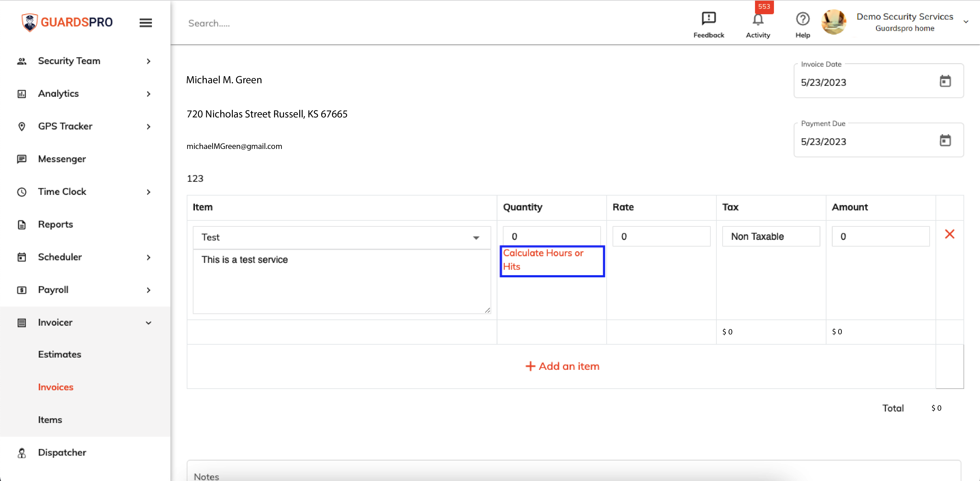Click Calculate Hours or Hits link
The image size is (980, 481).
543,260
